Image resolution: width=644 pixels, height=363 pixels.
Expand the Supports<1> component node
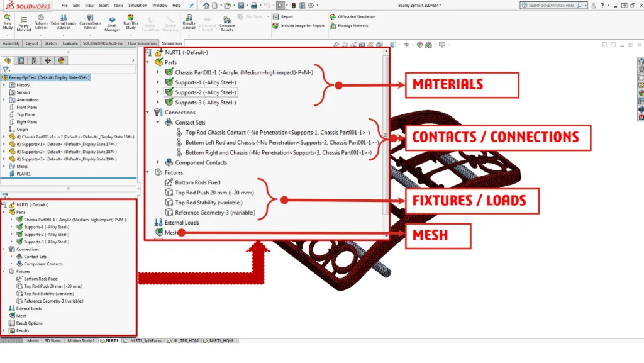4,144
